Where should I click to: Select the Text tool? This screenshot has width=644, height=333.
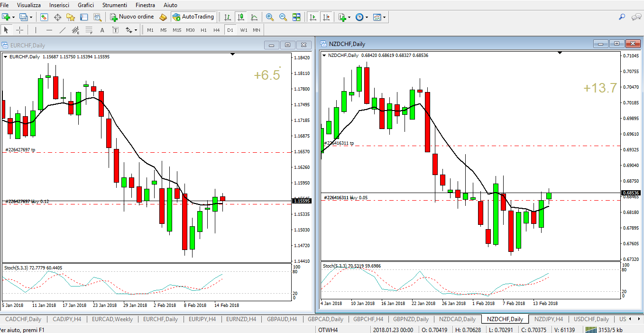coord(102,30)
